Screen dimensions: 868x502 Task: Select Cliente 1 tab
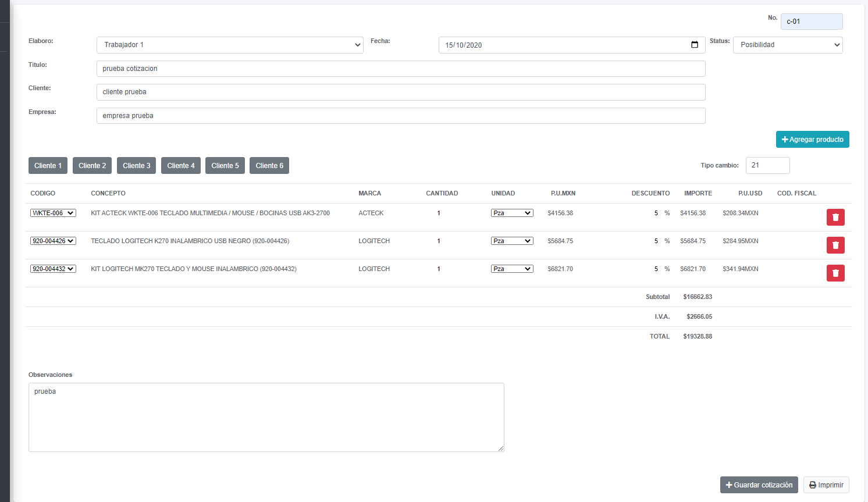coord(48,165)
